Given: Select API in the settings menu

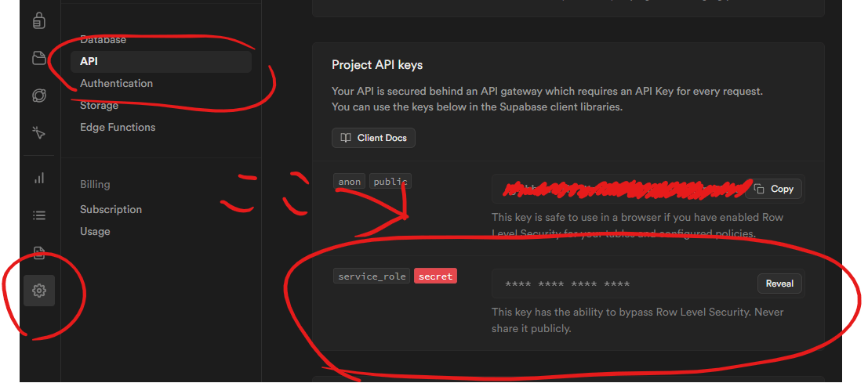Looking at the screenshot, I should pyautogui.click(x=161, y=61).
